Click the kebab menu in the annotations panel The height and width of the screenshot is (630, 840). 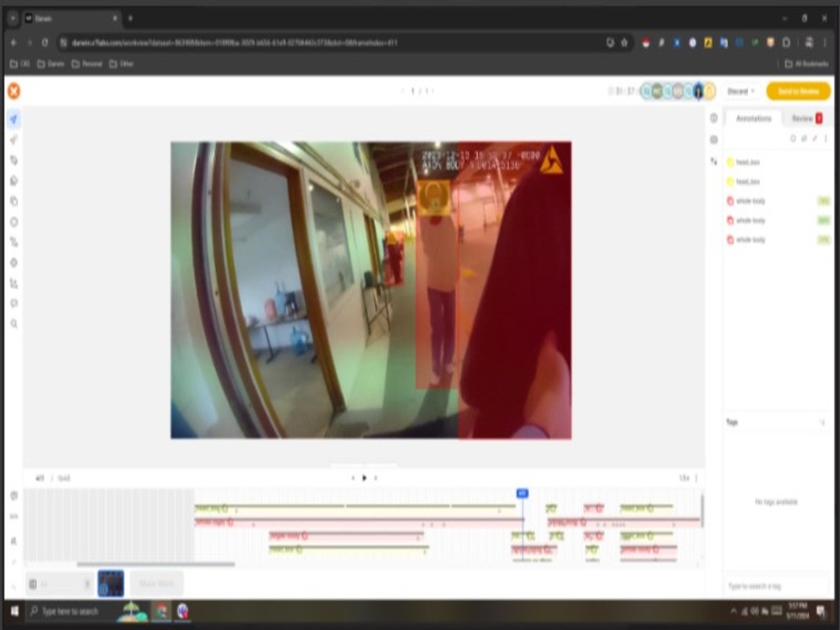(826, 139)
